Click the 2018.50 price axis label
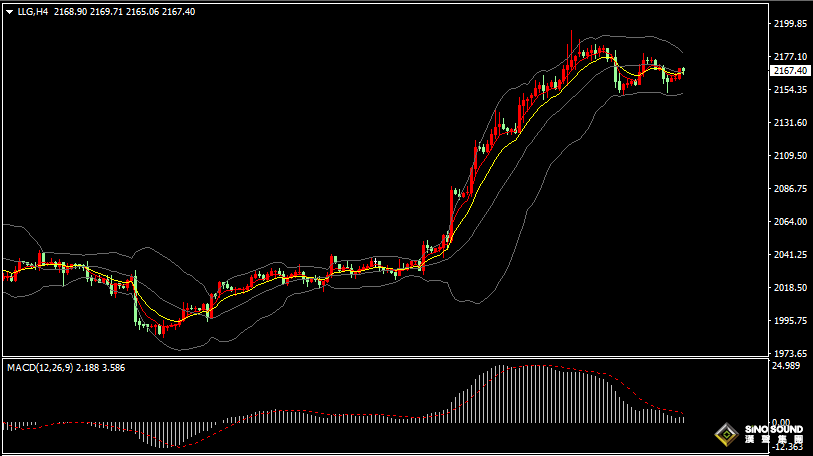This screenshot has height=456, width=813. [x=790, y=288]
